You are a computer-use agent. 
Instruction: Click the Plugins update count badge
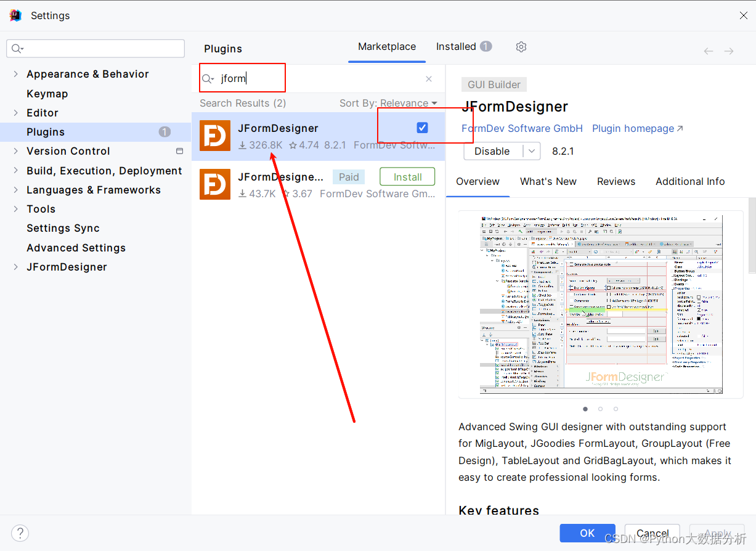pos(165,132)
